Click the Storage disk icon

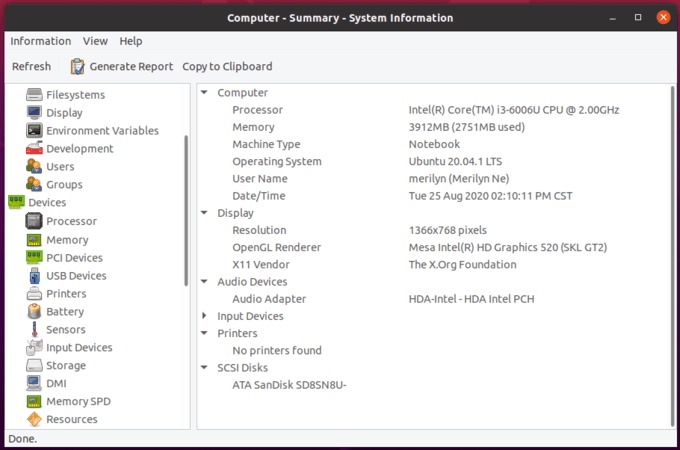click(x=34, y=365)
